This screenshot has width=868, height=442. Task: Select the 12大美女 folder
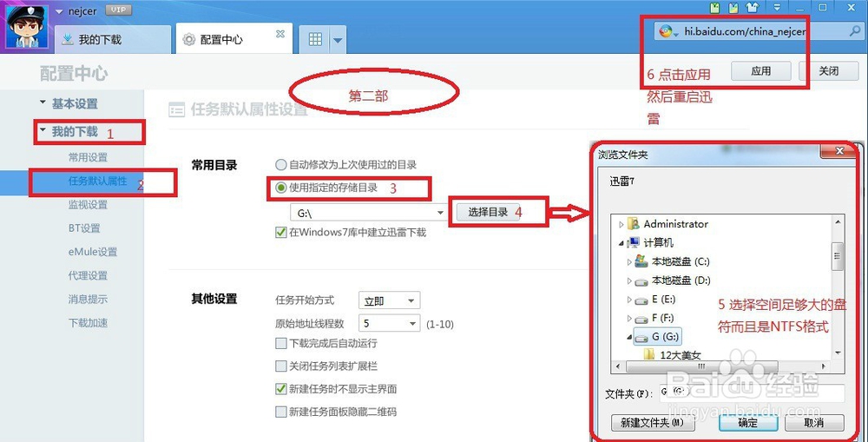pyautogui.click(x=681, y=355)
